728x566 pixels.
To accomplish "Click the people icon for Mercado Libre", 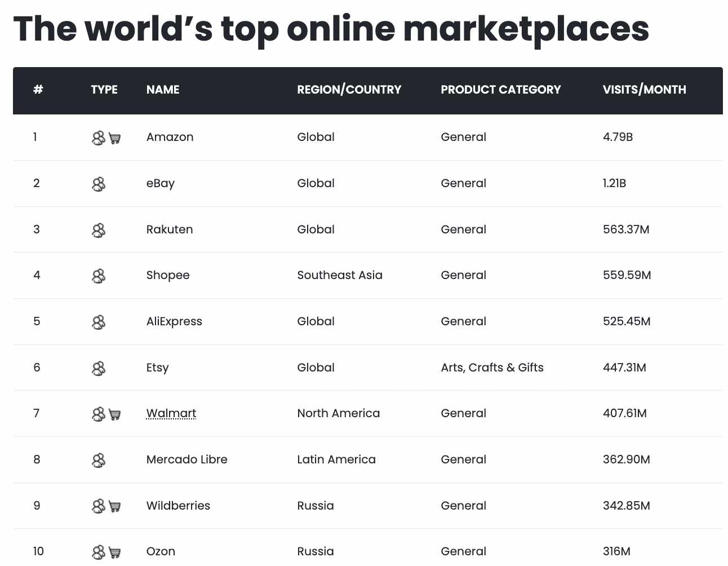I will pos(99,460).
